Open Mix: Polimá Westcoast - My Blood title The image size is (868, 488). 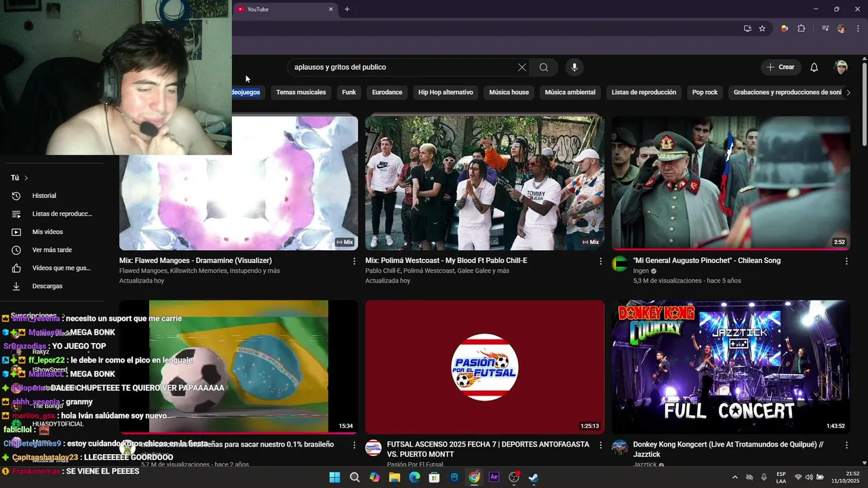(446, 260)
